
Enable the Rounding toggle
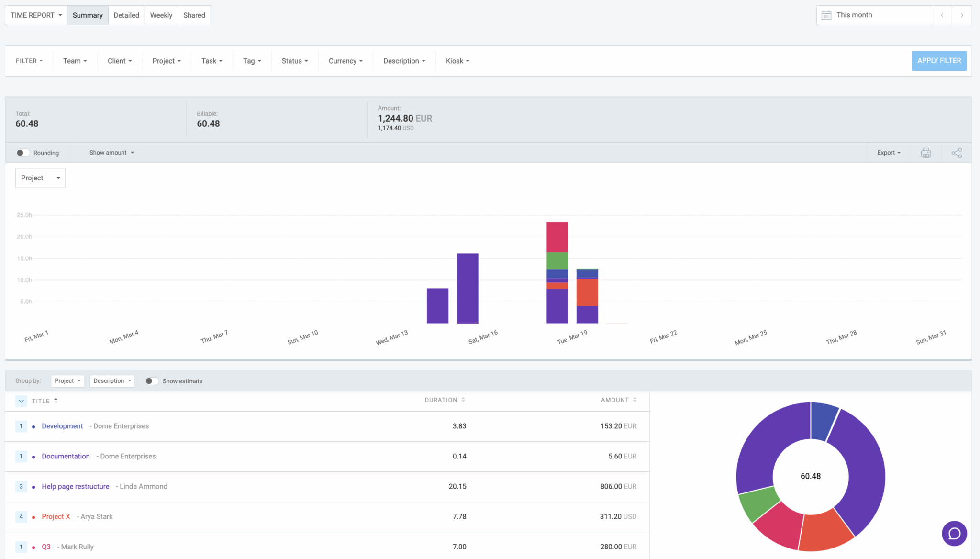[x=22, y=152]
